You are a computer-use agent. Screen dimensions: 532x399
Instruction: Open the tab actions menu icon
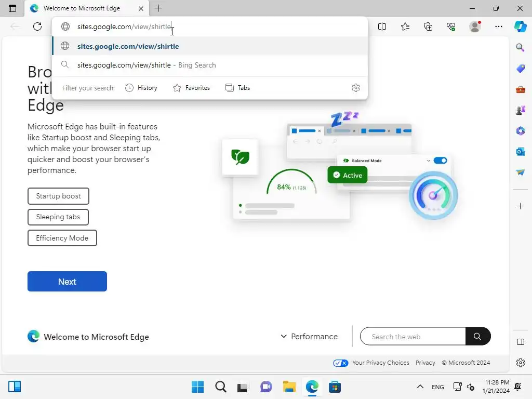coord(12,8)
